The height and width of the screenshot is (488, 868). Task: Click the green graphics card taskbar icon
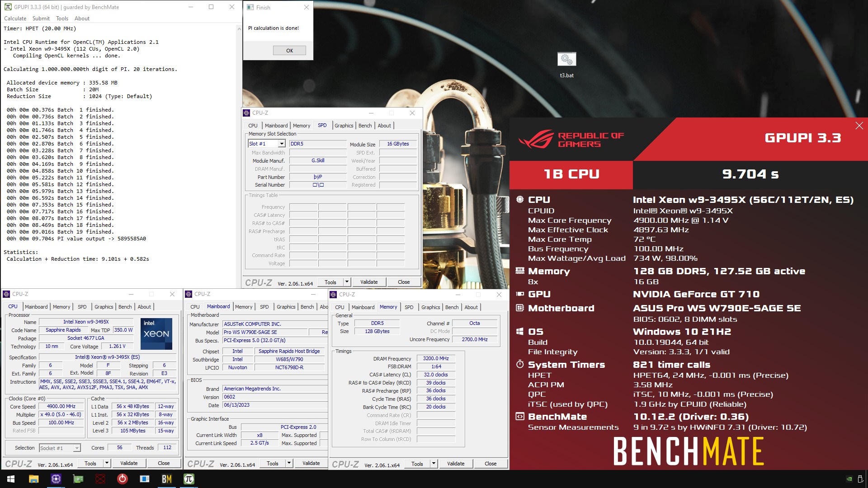point(78,479)
